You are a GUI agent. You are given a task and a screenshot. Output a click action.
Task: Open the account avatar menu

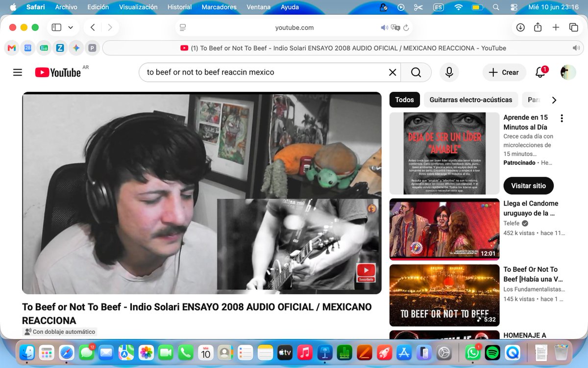pyautogui.click(x=568, y=73)
